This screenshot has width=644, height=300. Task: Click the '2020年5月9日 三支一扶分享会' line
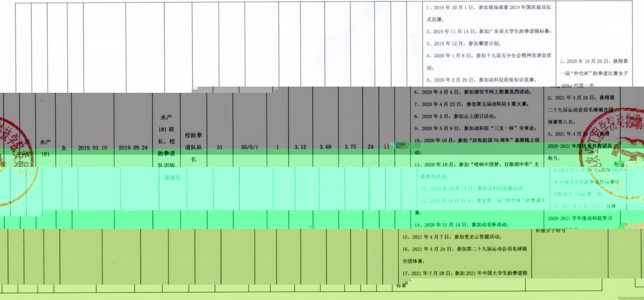click(x=475, y=128)
